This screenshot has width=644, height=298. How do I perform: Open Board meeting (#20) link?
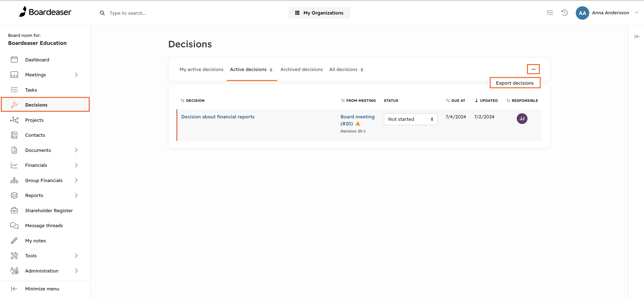[358, 120]
